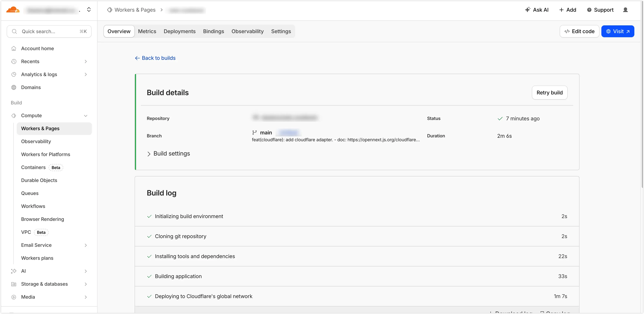Expand the Email Service submenu arrow
The height and width of the screenshot is (314, 644).
(x=85, y=245)
